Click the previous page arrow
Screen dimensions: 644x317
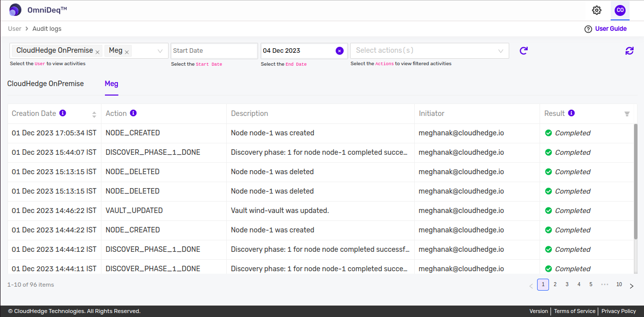coord(531,286)
